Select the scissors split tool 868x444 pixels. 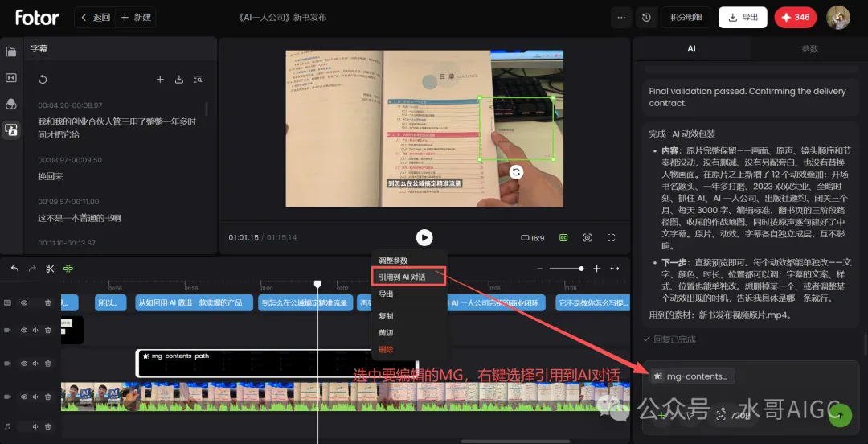click(50, 269)
